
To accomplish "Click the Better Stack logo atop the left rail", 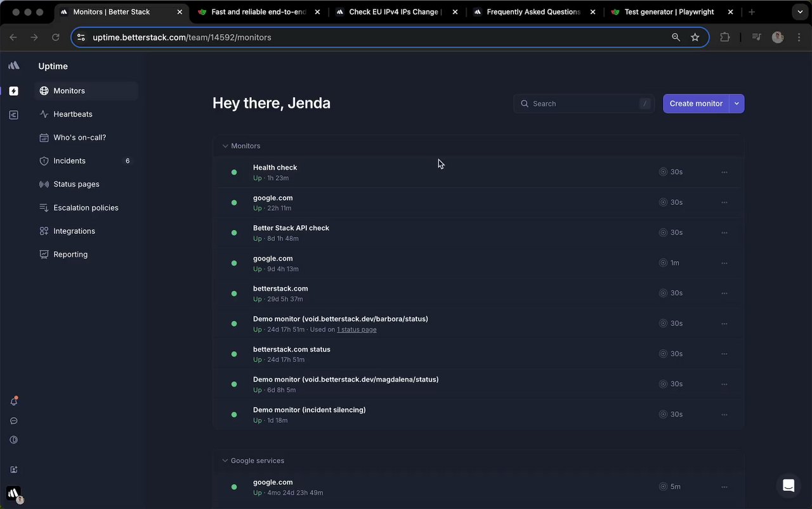I will pos(14,65).
